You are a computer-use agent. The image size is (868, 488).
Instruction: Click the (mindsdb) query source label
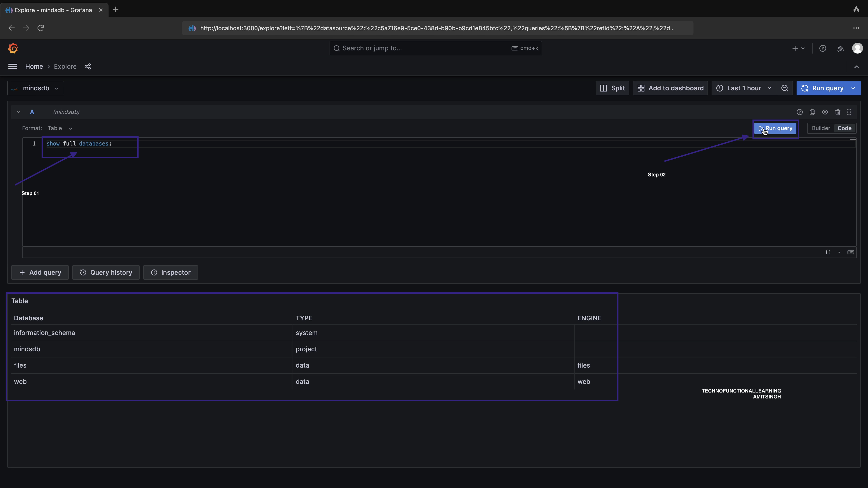(x=66, y=112)
